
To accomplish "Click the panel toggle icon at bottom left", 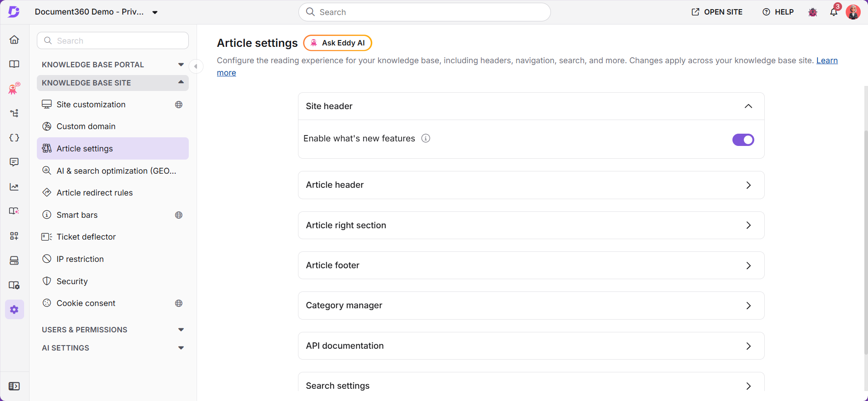I will tap(14, 386).
